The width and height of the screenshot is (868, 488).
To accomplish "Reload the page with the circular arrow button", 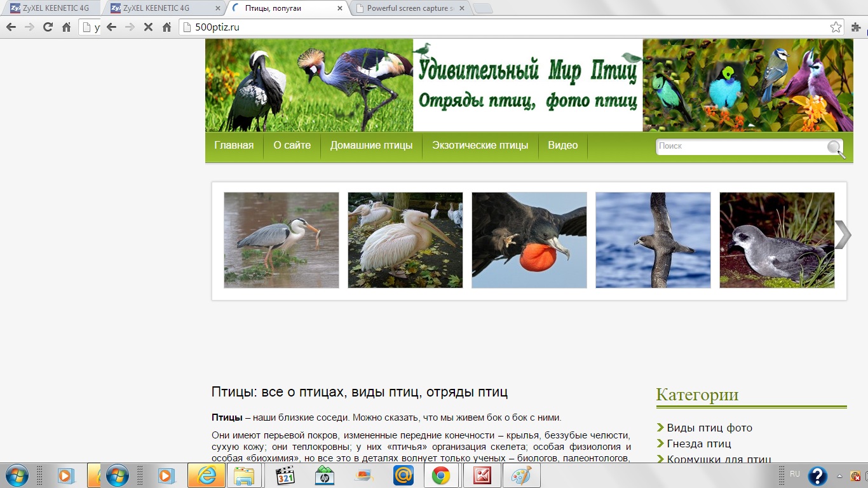I will pyautogui.click(x=48, y=27).
